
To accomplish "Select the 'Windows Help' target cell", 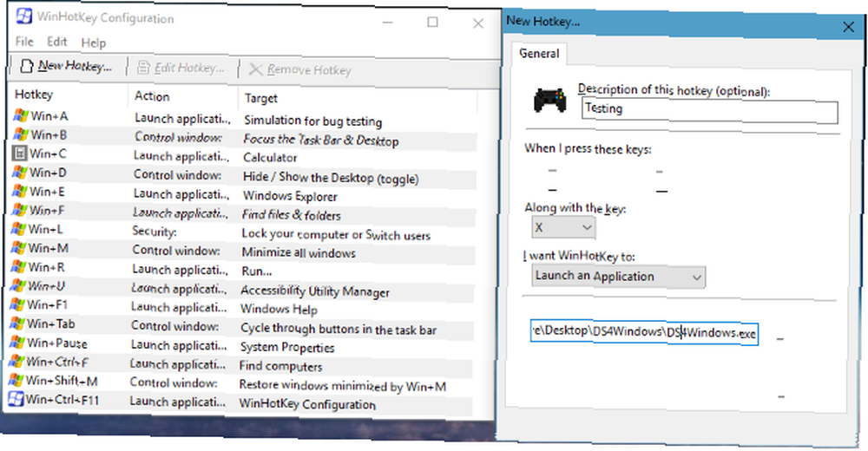I will click(279, 310).
